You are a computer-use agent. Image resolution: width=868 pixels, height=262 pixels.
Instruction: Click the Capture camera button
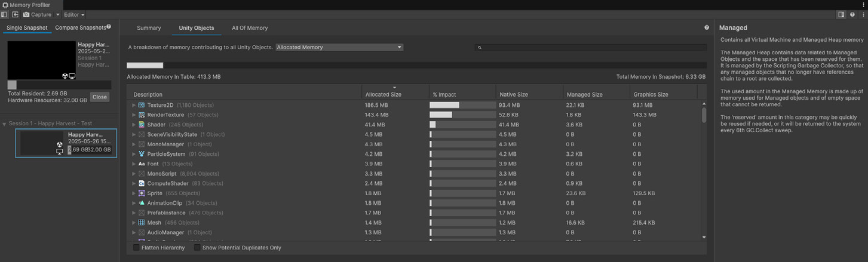tap(37, 14)
